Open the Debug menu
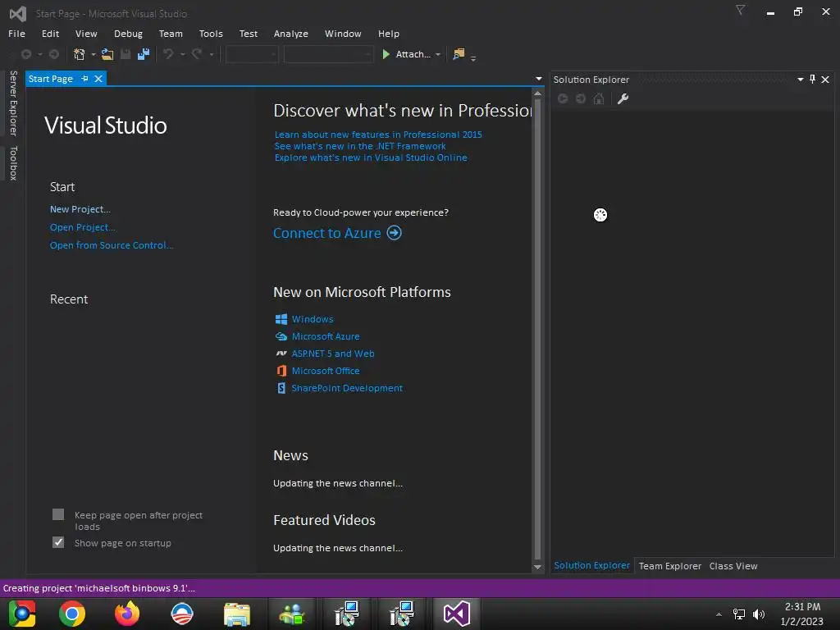 [x=128, y=34]
